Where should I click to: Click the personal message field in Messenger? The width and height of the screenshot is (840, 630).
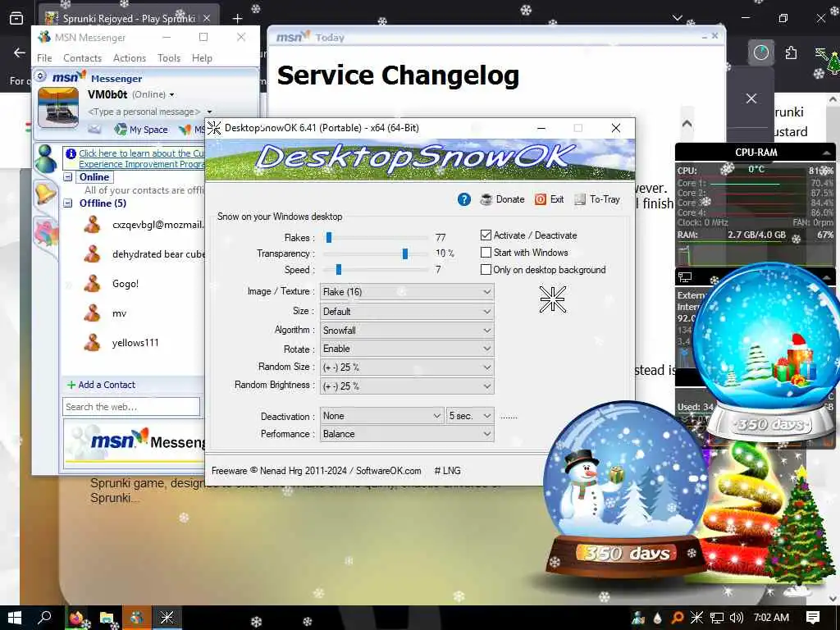[x=144, y=112]
